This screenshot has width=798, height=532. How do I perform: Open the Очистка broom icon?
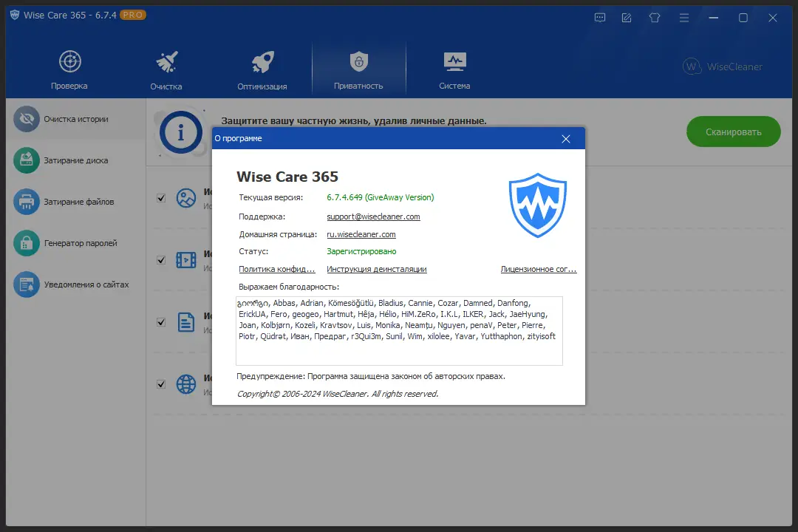coord(166,61)
